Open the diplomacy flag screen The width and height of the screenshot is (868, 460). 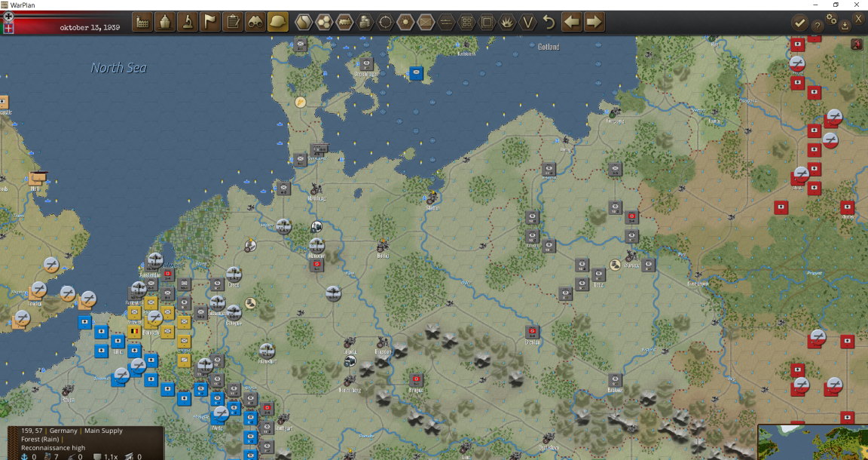(210, 23)
